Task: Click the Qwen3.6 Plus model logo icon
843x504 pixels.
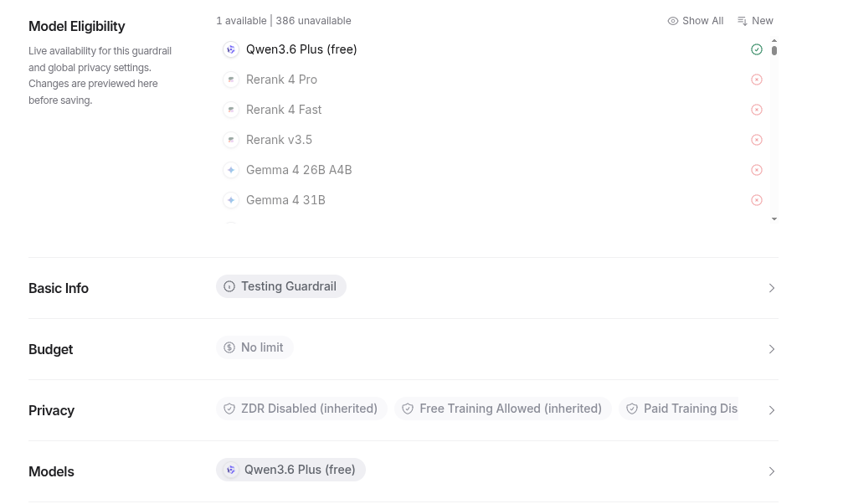Action: (x=231, y=50)
